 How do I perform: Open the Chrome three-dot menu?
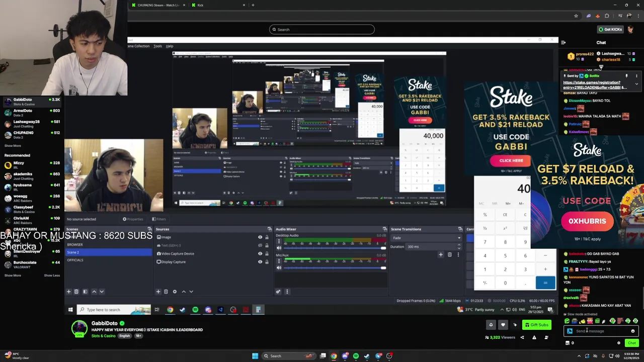[x=637, y=16]
